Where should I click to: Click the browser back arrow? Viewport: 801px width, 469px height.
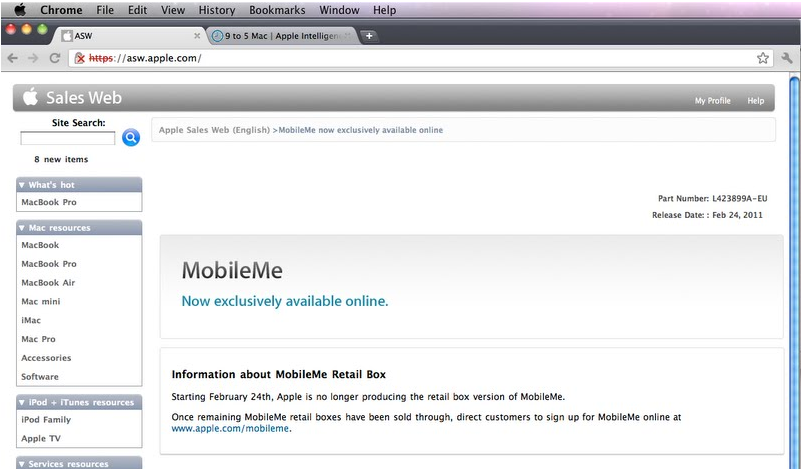[x=12, y=58]
